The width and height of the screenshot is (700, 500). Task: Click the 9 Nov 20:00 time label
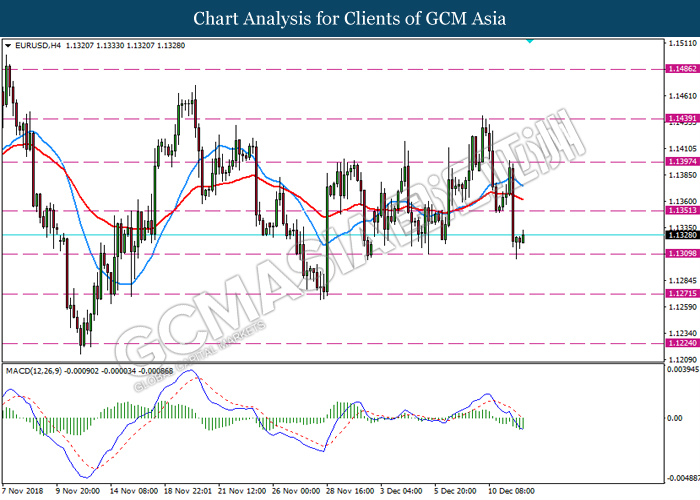pyautogui.click(x=78, y=491)
